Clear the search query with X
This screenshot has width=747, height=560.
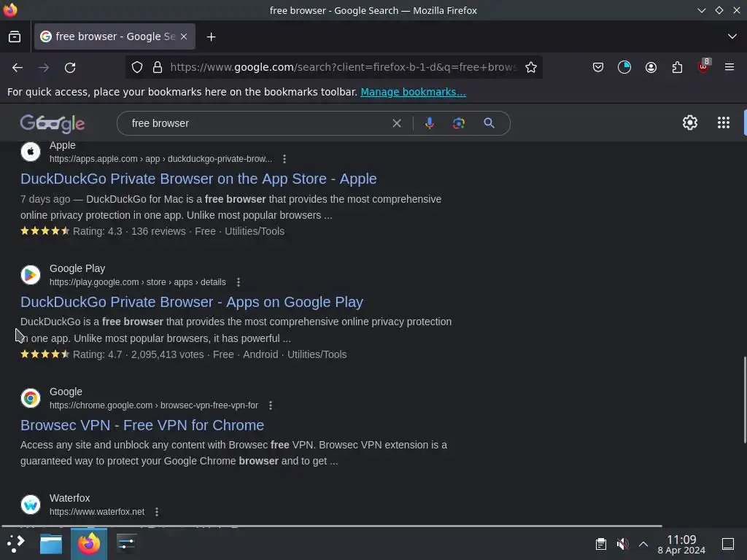click(396, 123)
